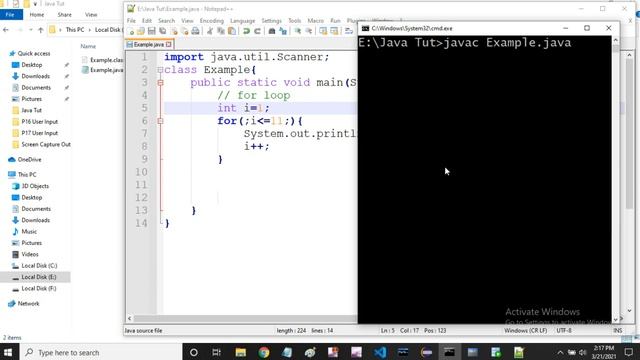Viewport: 640px width, 360px height.
Task: Click the Synchronize Horizontal Scrolling icon
Action: tap(334, 31)
